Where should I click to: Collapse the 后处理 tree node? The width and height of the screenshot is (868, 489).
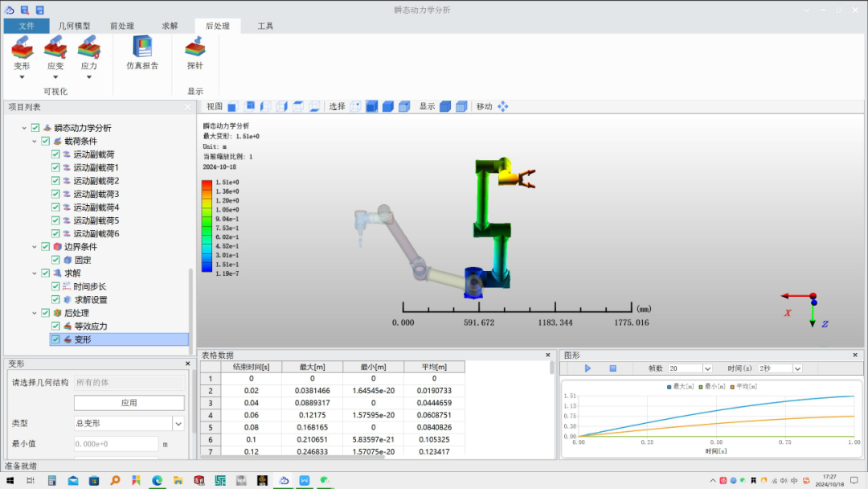click(35, 313)
